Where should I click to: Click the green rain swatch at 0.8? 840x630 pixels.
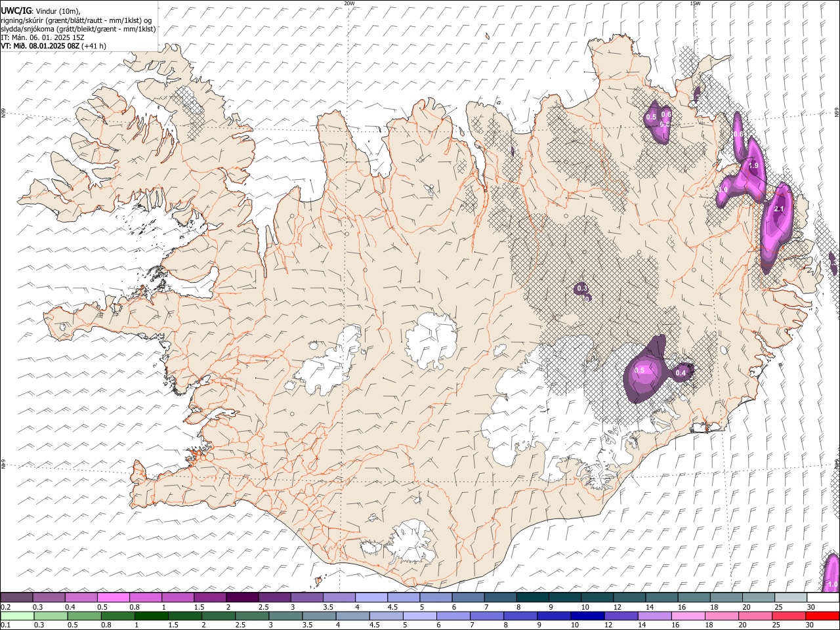pos(117,616)
